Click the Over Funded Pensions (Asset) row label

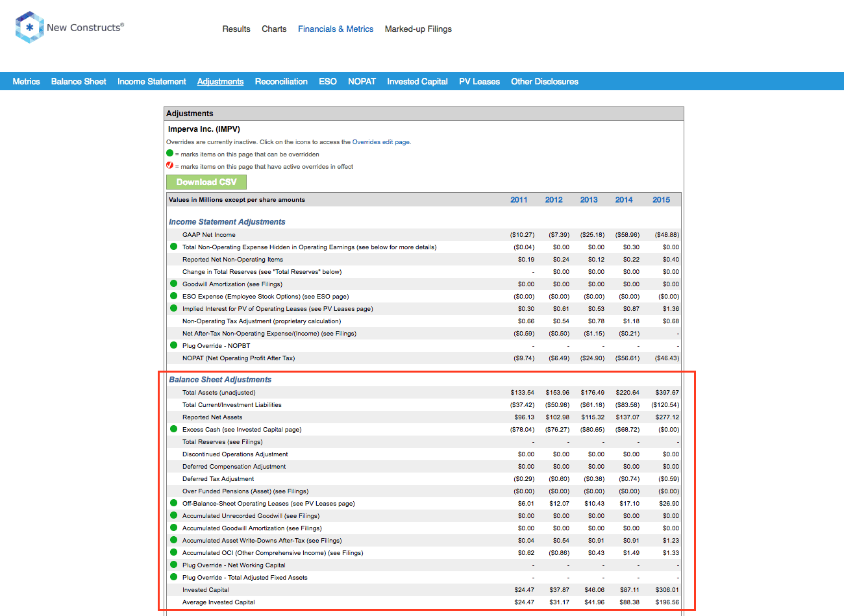tap(245, 491)
